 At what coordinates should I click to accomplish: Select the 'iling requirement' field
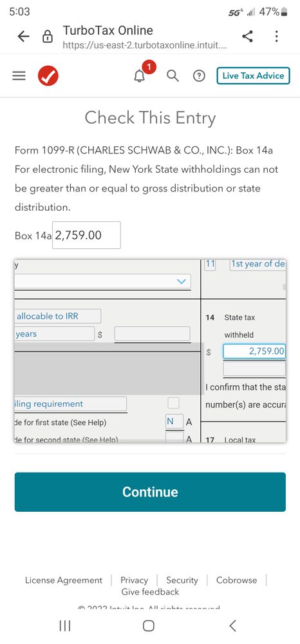tap(71, 404)
